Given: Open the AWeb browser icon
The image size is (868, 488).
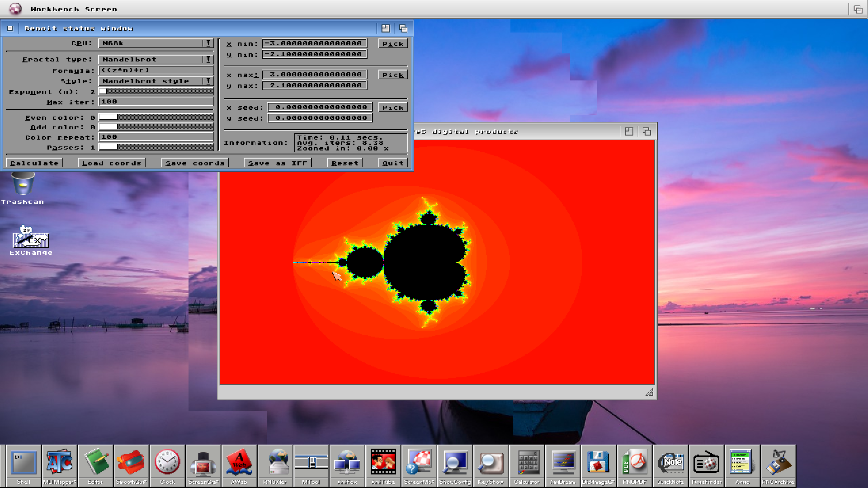Looking at the screenshot, I should pyautogui.click(x=239, y=463).
